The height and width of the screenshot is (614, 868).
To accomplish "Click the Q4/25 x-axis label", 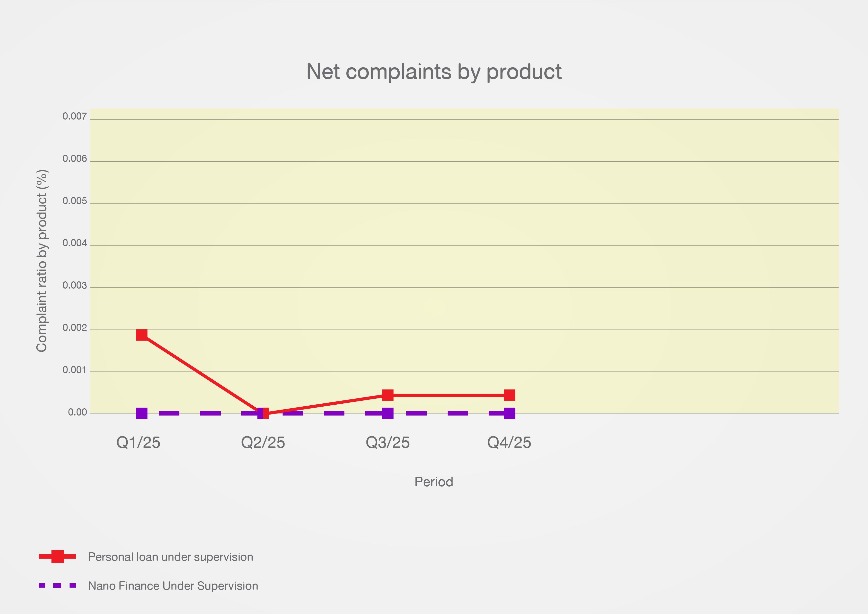I will coord(509,442).
